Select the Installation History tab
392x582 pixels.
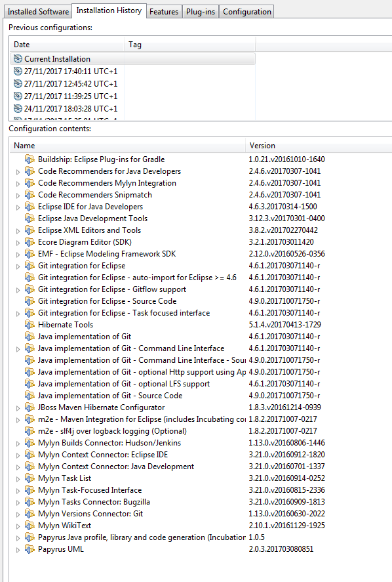[109, 10]
